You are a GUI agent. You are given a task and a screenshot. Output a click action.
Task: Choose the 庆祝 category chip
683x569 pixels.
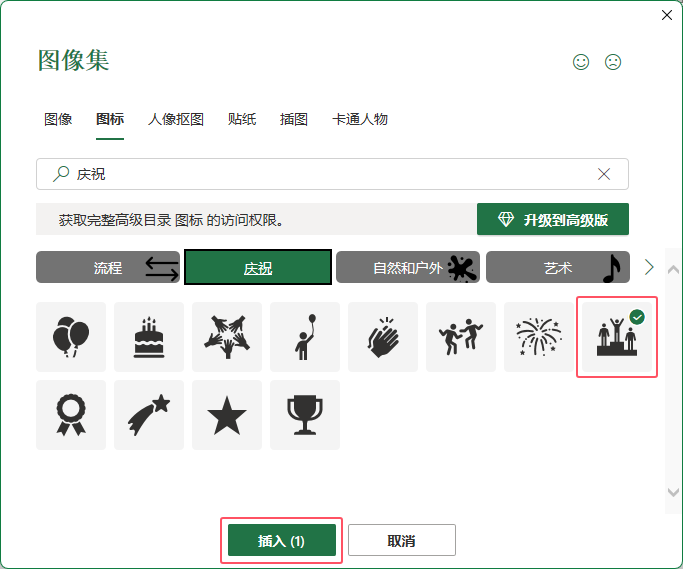[x=258, y=267]
